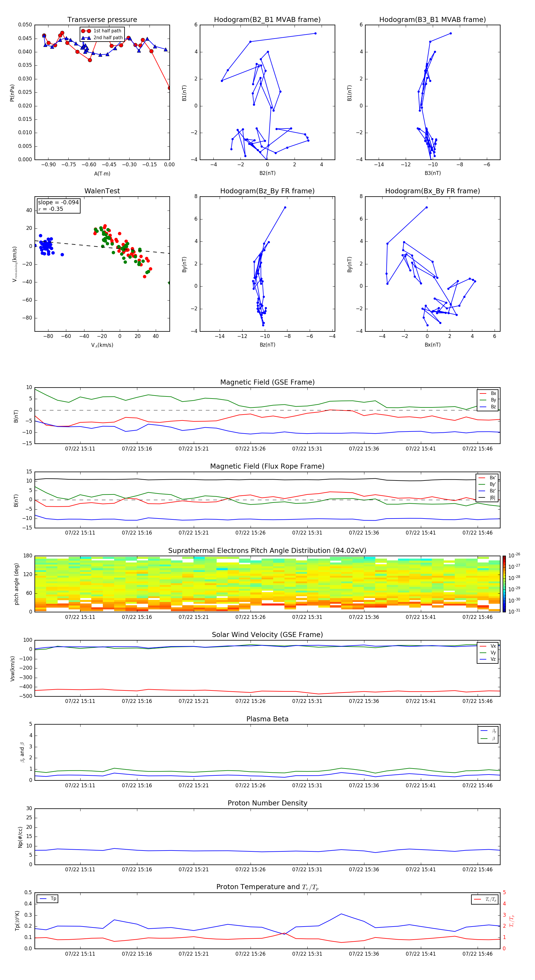Click the WalenTest plot title
The height and width of the screenshot is (980, 535).
pyautogui.click(x=102, y=191)
